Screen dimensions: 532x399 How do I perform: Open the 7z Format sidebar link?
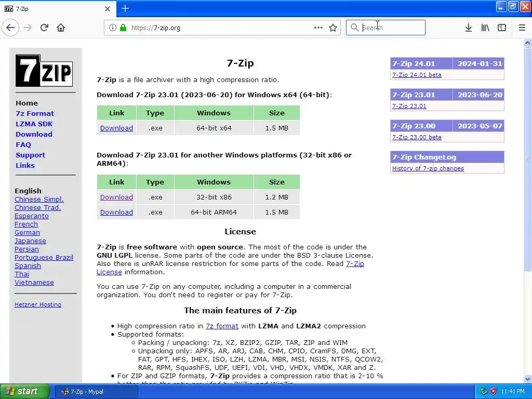[x=35, y=114]
